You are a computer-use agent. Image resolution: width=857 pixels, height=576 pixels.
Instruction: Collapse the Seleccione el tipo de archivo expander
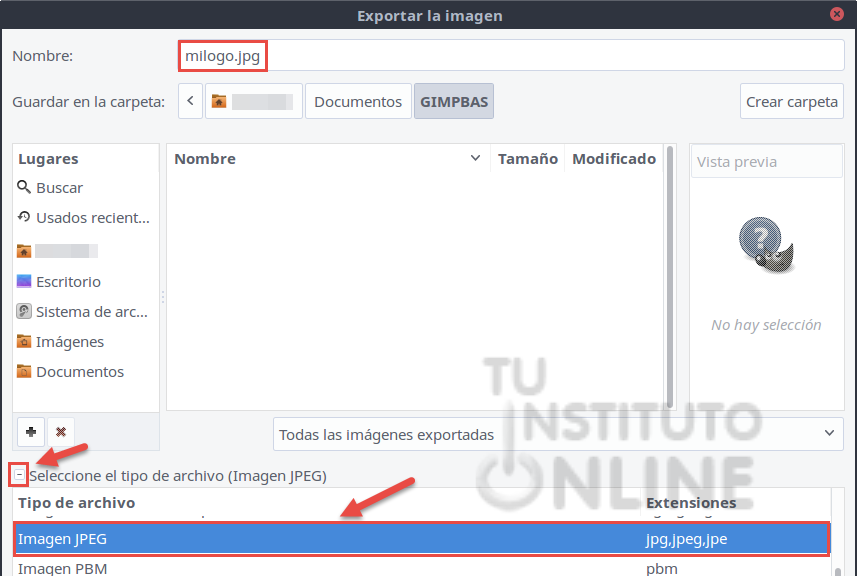tap(19, 475)
